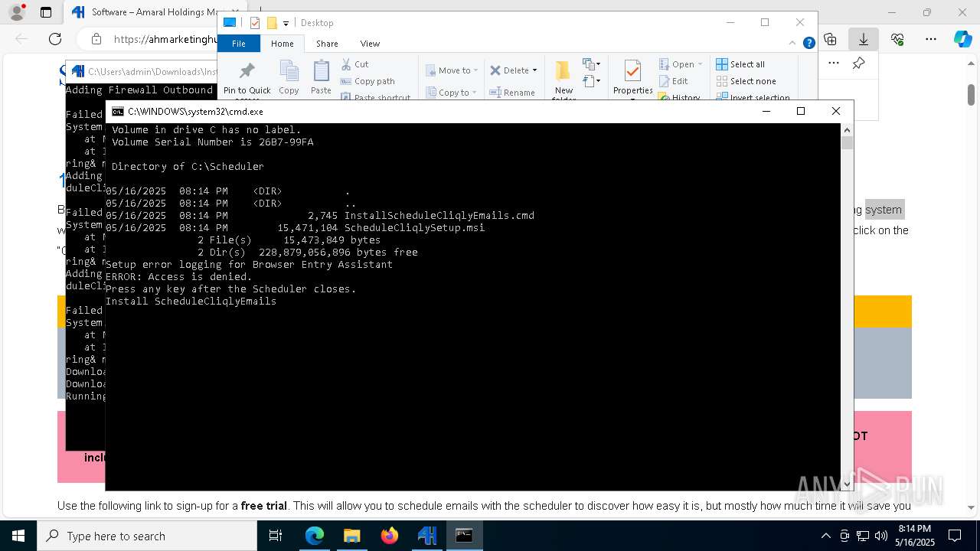Click Properties icon in Explorer quick access toolbar
This screenshot has width=980, height=551.
[x=255, y=23]
